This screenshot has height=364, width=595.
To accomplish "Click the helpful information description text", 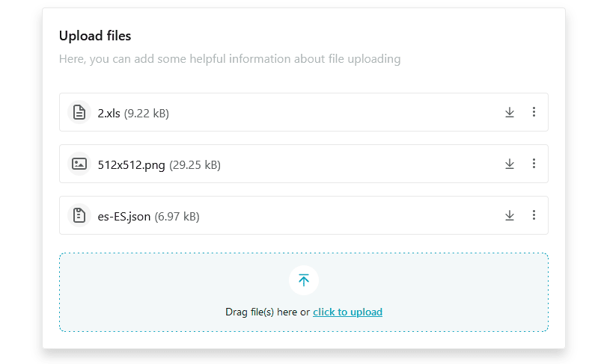I will [230, 59].
